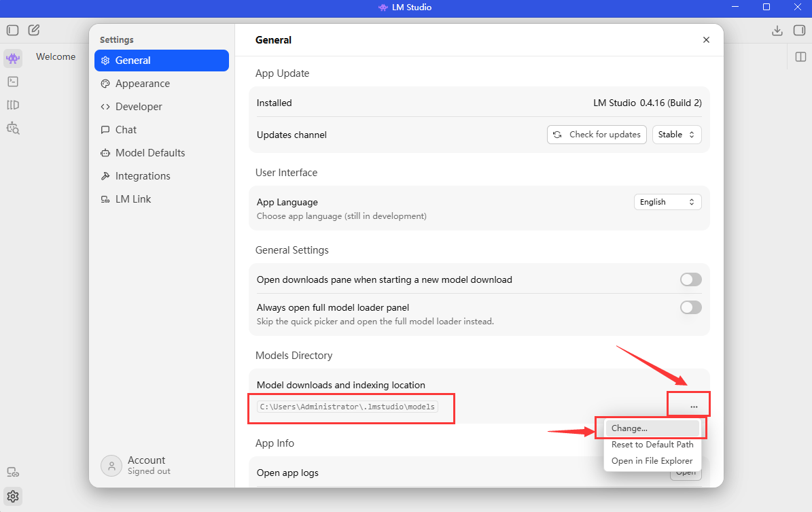Open the downloads icon in top bar
This screenshot has width=812, height=512.
777,31
